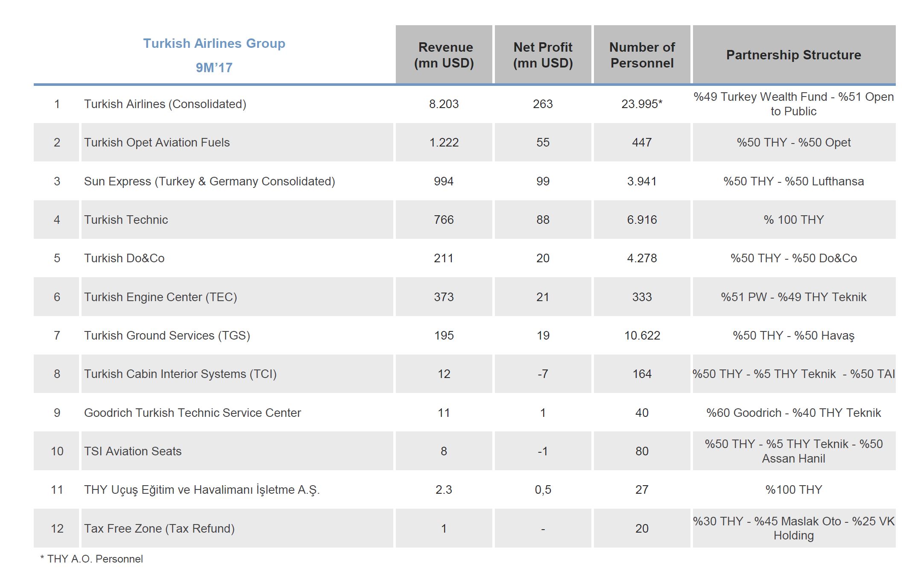Click personnel value 164
924x586 pixels.
[x=642, y=374]
